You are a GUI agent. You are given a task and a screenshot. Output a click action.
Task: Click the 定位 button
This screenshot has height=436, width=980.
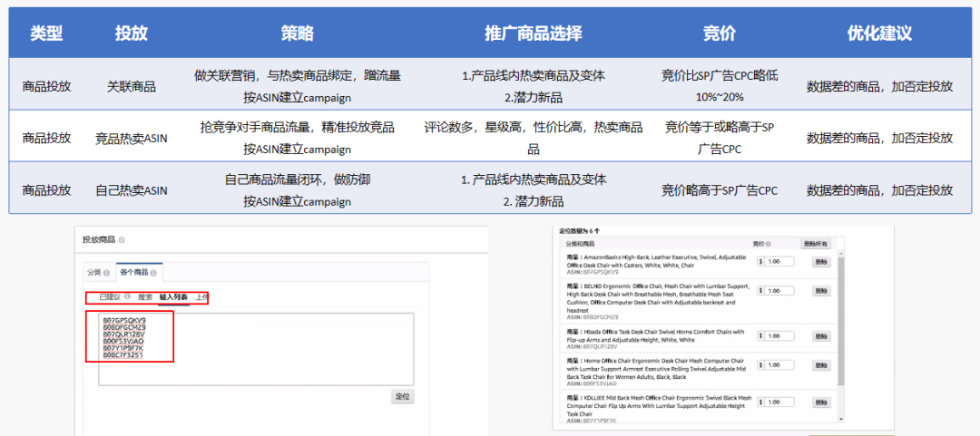[403, 397]
